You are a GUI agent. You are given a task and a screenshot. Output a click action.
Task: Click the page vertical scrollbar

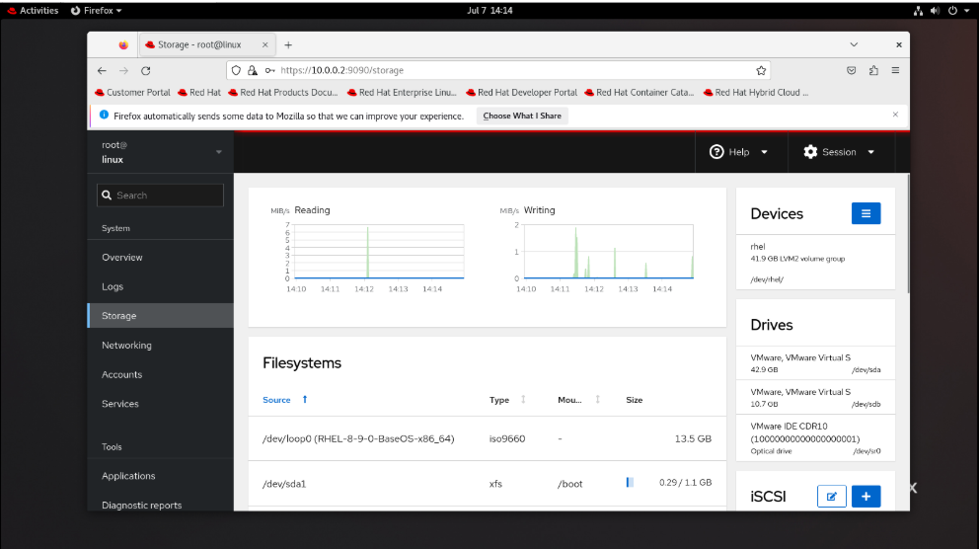click(908, 233)
